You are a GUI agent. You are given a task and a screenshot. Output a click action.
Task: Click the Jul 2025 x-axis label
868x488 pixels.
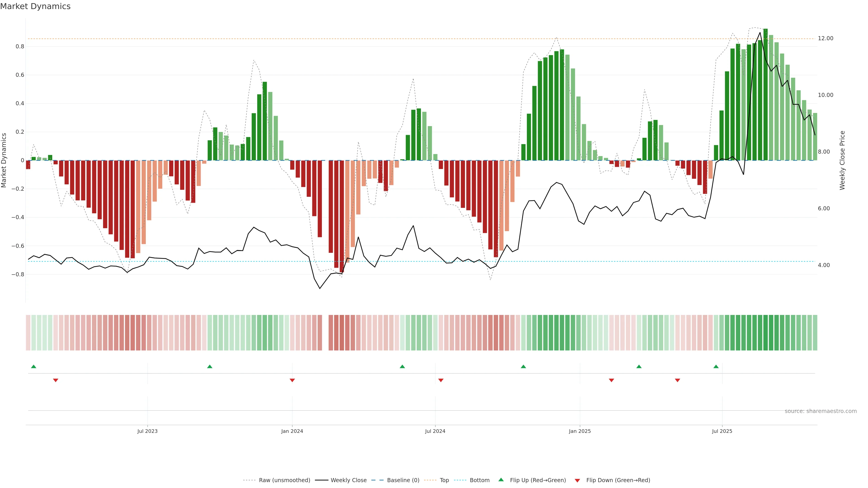[722, 431]
